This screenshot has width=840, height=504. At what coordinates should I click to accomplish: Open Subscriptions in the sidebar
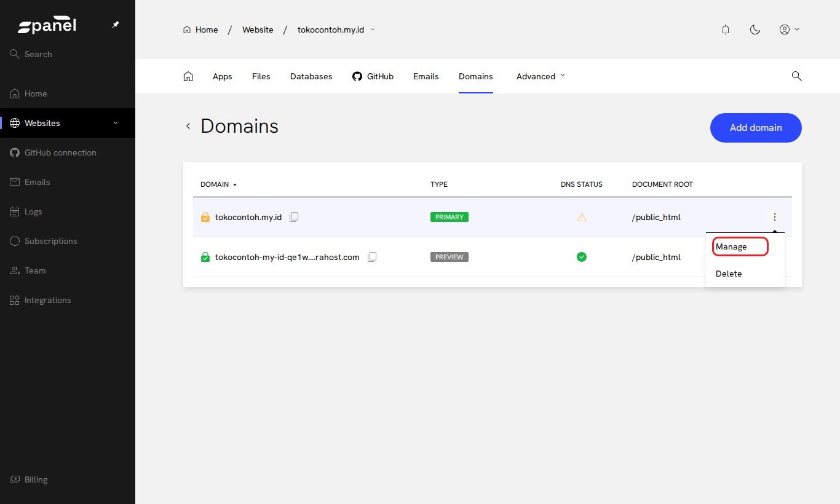[x=68, y=241]
